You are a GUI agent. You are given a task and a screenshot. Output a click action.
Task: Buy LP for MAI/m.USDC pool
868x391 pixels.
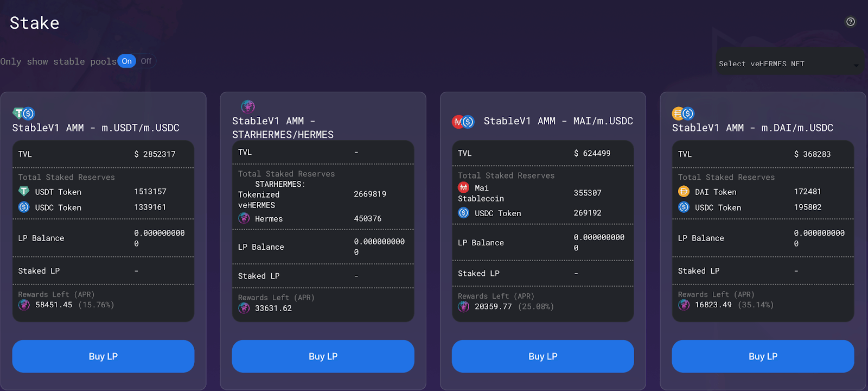pyautogui.click(x=542, y=356)
